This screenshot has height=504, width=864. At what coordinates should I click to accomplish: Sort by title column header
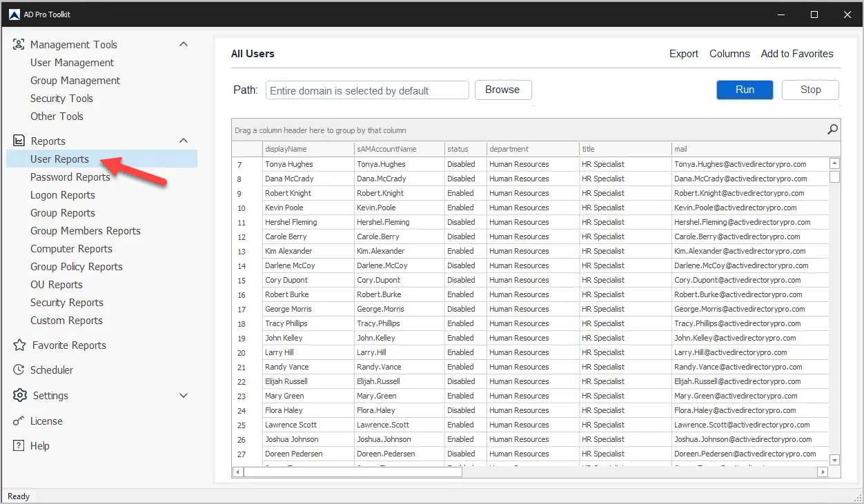(625, 149)
